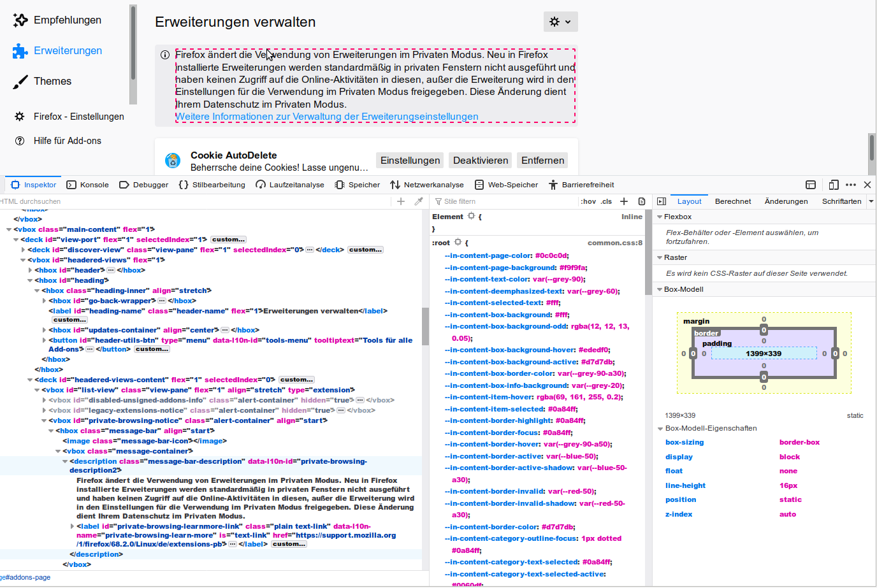Toggle the :hov pseudo-class panel
This screenshot has height=588, width=877.
tap(588, 201)
